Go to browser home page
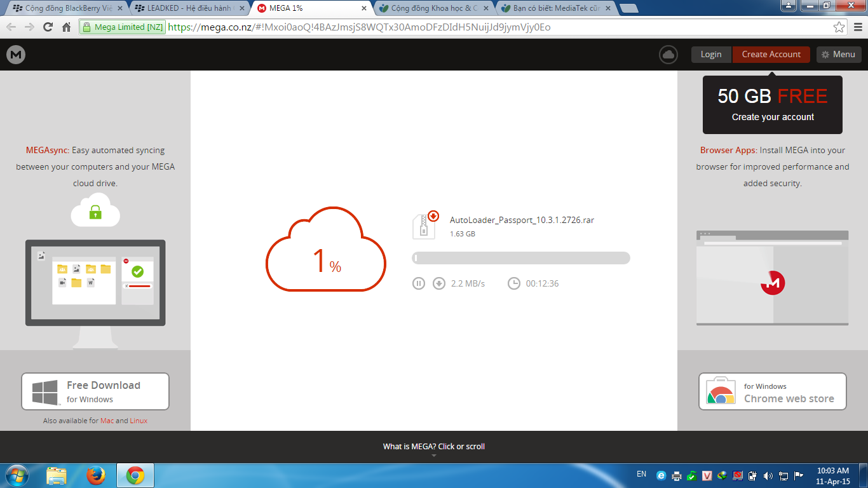Image resolution: width=868 pixels, height=488 pixels. (66, 27)
